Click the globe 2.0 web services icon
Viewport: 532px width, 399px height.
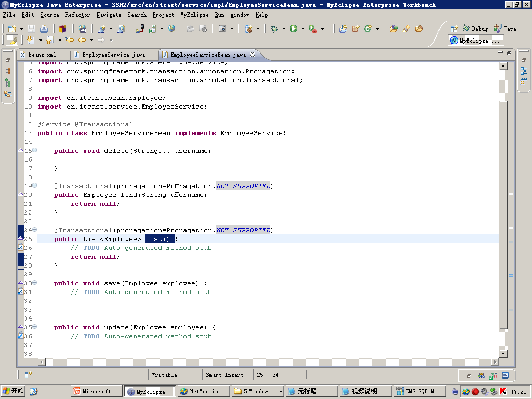click(83, 29)
